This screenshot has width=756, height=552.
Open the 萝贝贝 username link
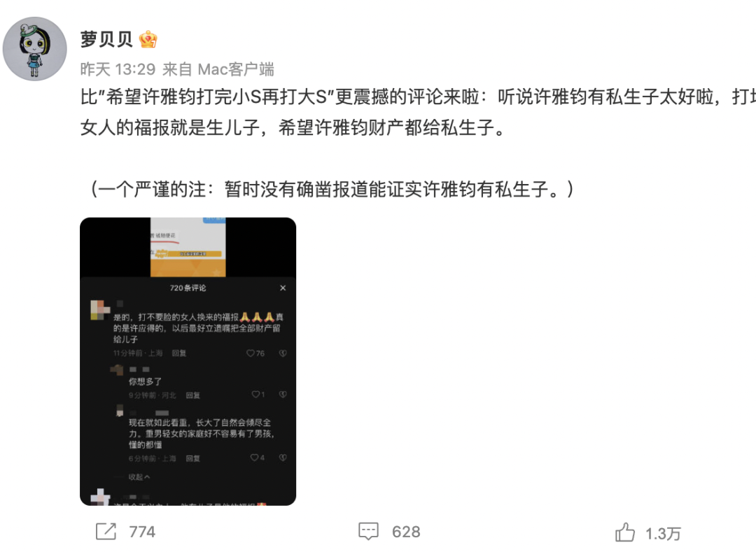106,39
